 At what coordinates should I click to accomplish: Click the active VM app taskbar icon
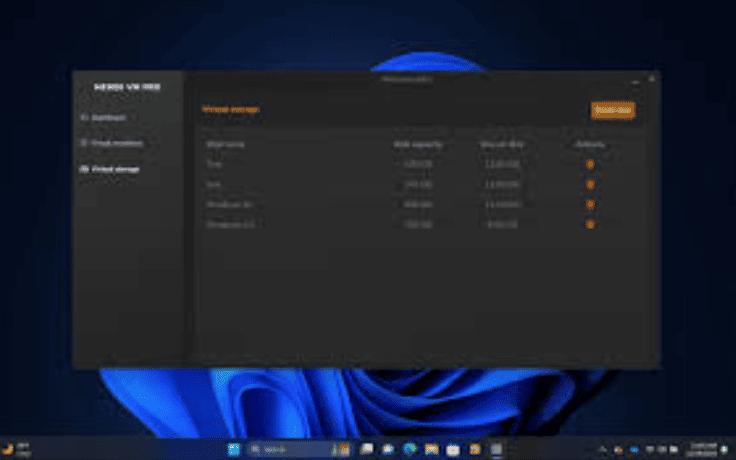[x=497, y=450]
